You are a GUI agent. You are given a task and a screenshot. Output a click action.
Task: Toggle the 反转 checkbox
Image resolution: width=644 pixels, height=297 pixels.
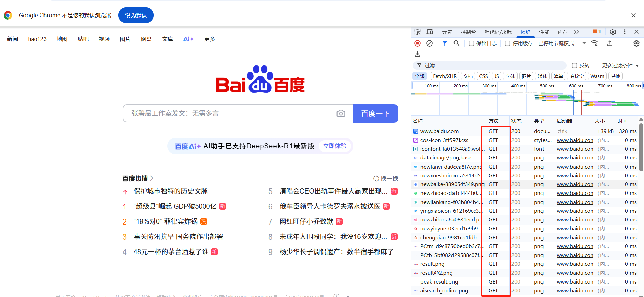pos(574,65)
